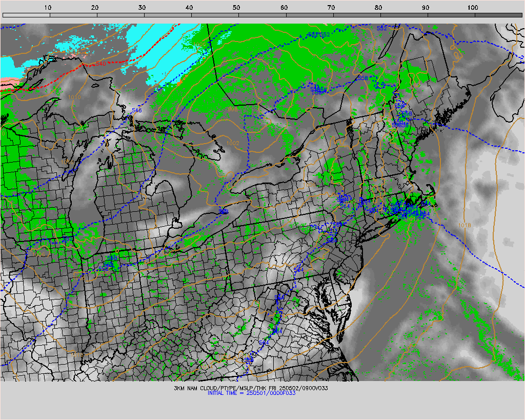Click the red "540" thickness contour label
This screenshot has height=420, width=525.
coord(101,64)
